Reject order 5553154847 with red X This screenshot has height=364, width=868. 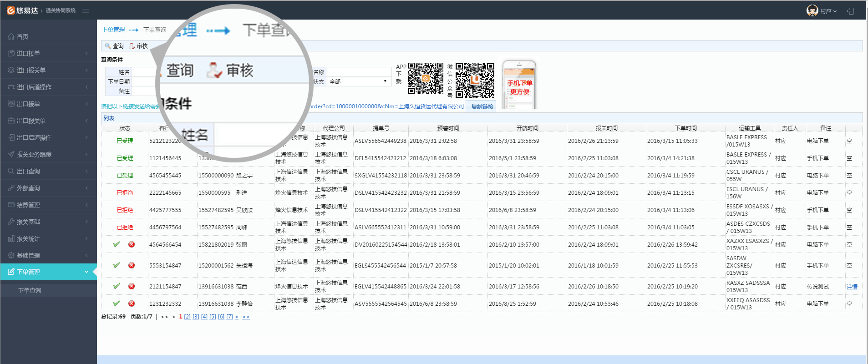[132, 265]
